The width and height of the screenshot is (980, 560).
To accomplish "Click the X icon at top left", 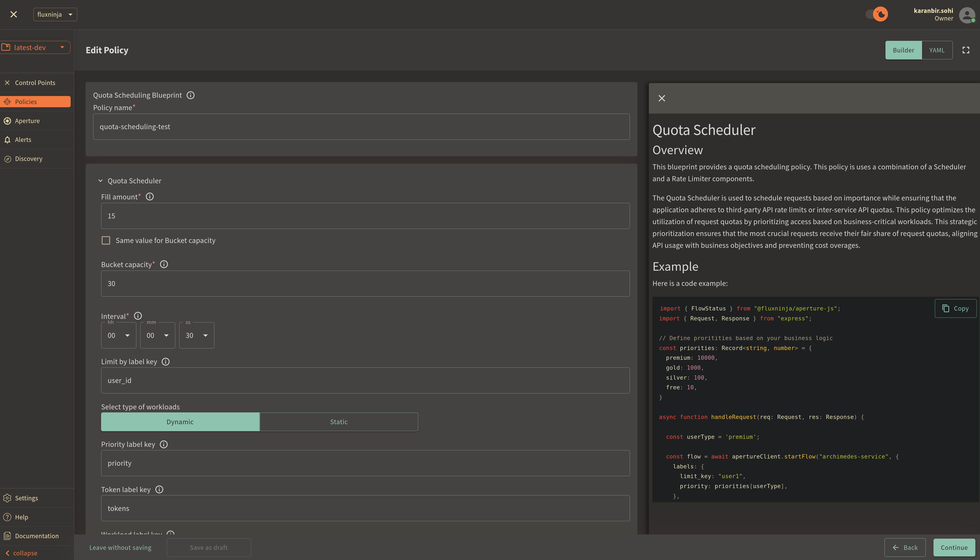I will tap(14, 14).
